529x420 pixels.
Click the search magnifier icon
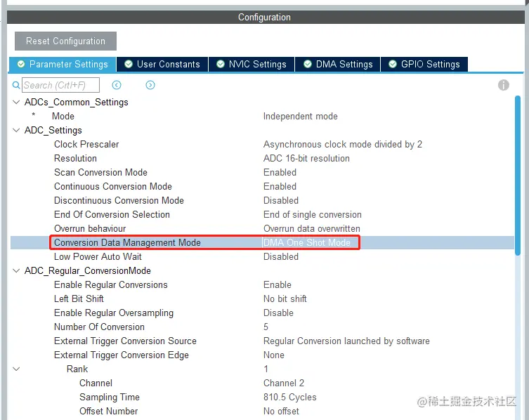click(x=16, y=85)
